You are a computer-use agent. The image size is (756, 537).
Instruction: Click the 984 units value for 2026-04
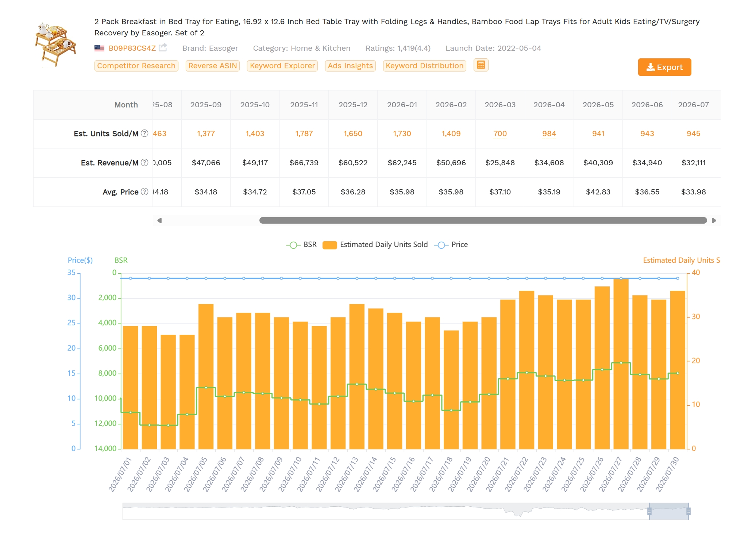click(549, 134)
